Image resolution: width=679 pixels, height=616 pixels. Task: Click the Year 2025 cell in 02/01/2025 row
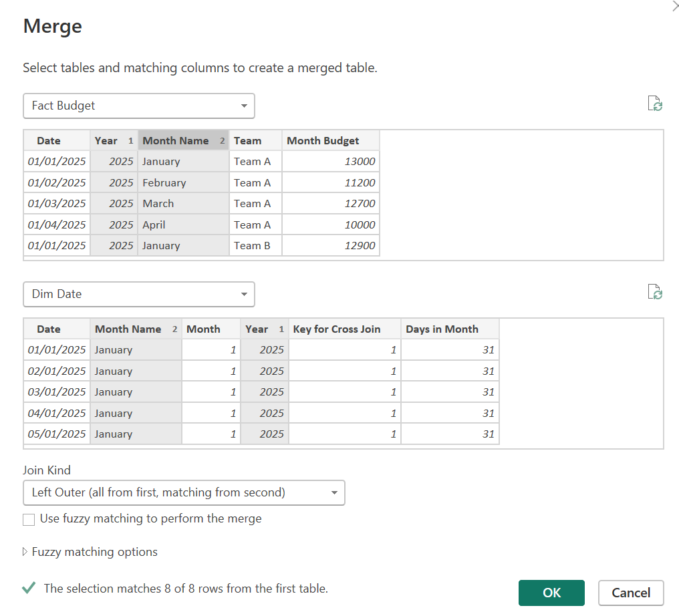pos(265,371)
